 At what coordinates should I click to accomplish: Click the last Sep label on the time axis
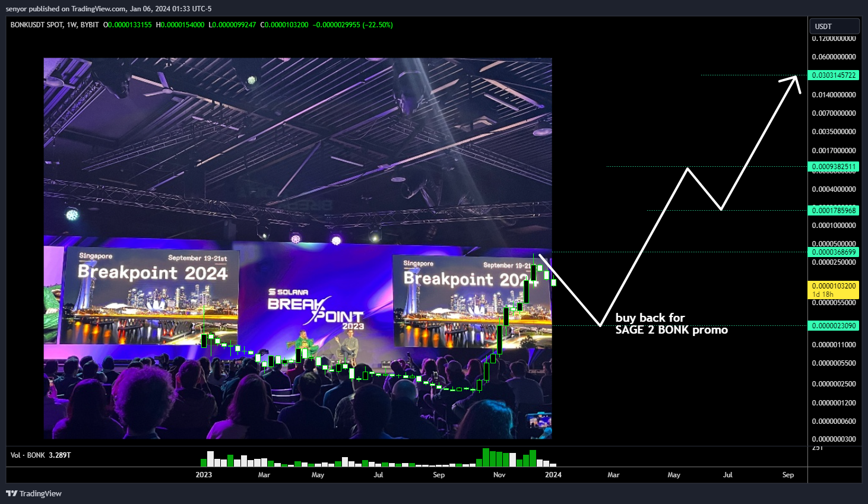pos(788,475)
